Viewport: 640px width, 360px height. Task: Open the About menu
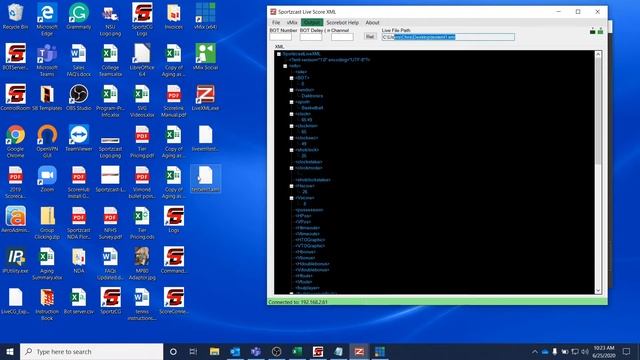pos(372,22)
